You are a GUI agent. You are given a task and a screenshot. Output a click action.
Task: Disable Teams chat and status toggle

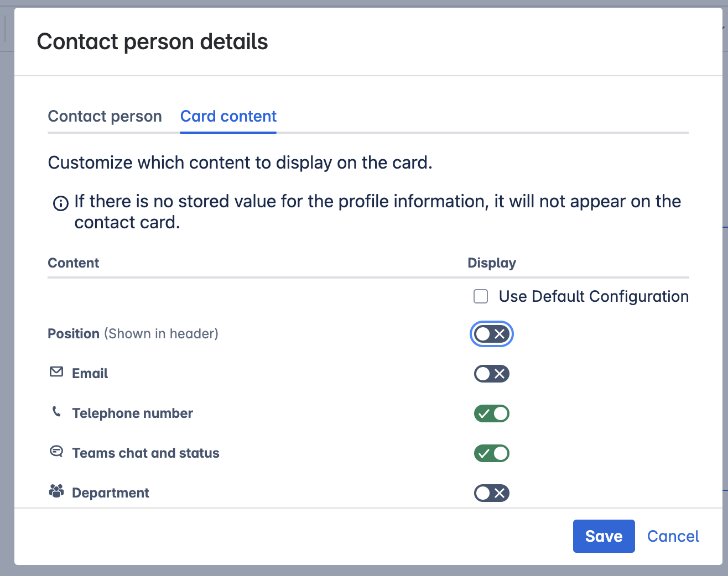point(491,453)
